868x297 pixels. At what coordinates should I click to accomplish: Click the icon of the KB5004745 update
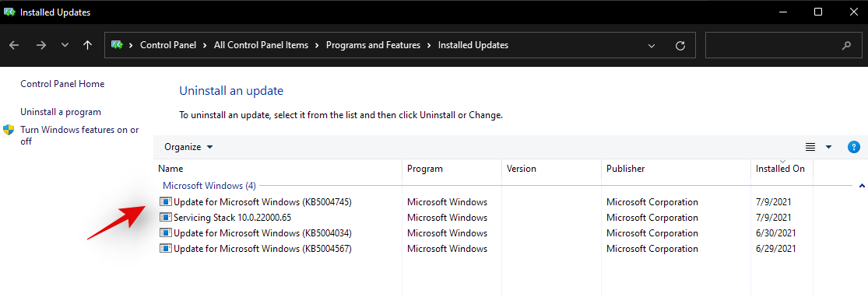point(166,202)
